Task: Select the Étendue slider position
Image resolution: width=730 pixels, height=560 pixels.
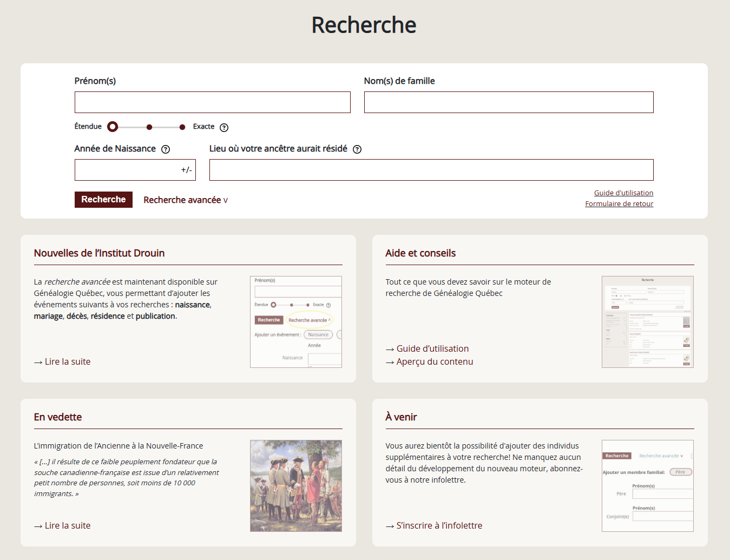Action: click(x=113, y=127)
